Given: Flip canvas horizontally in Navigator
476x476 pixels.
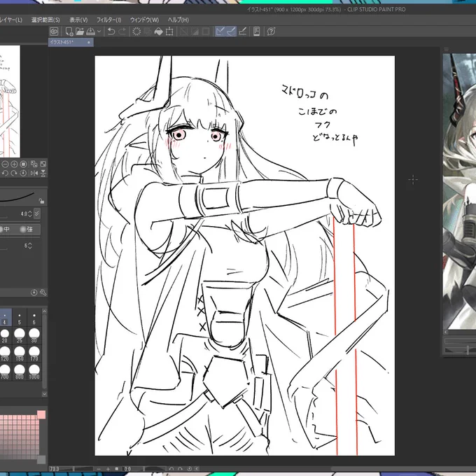Looking at the screenshot, I should point(34,173).
